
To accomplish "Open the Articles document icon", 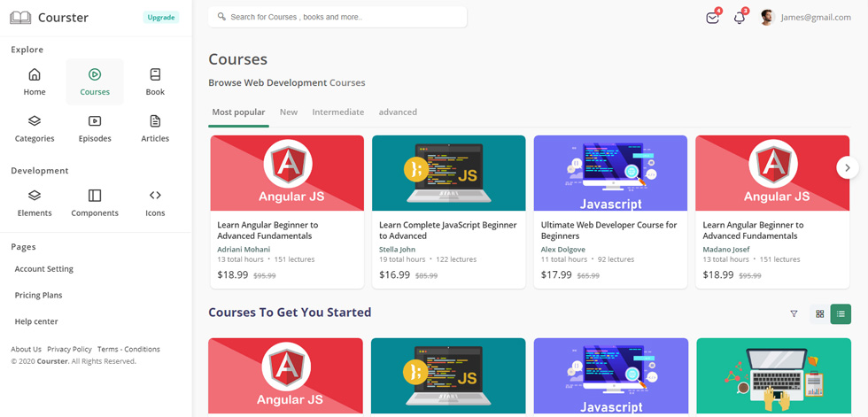I will pos(155,120).
